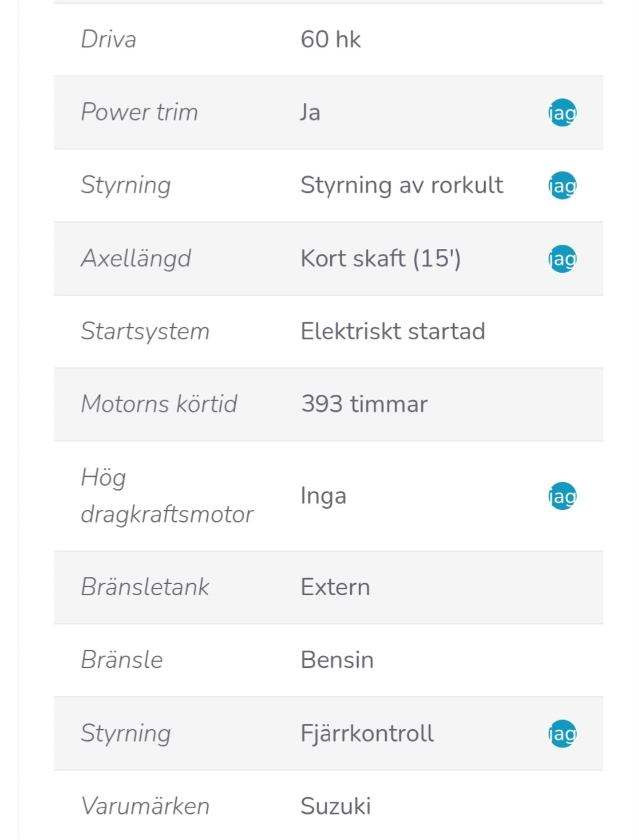Select the Startsystem label
The image size is (639, 840).
click(x=145, y=331)
